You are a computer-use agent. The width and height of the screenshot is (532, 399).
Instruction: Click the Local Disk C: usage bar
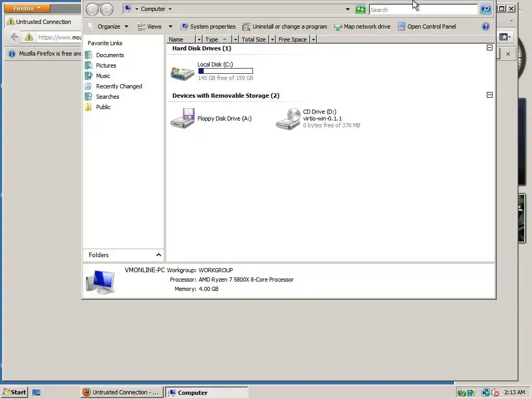tap(225, 71)
